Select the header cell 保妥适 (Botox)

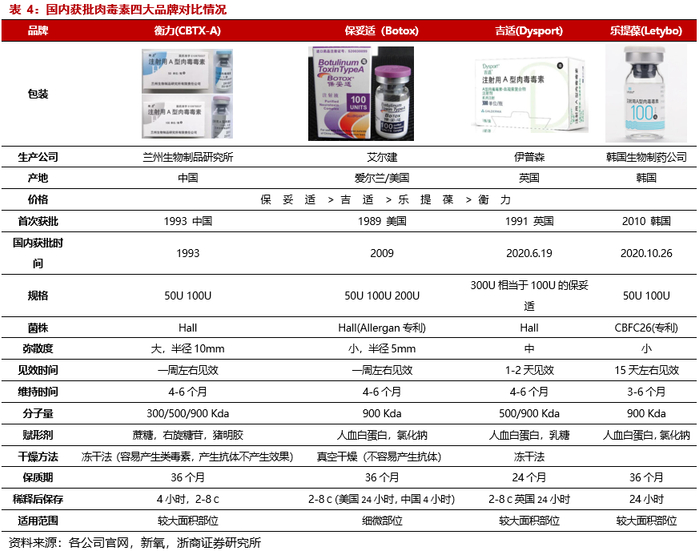[382, 30]
